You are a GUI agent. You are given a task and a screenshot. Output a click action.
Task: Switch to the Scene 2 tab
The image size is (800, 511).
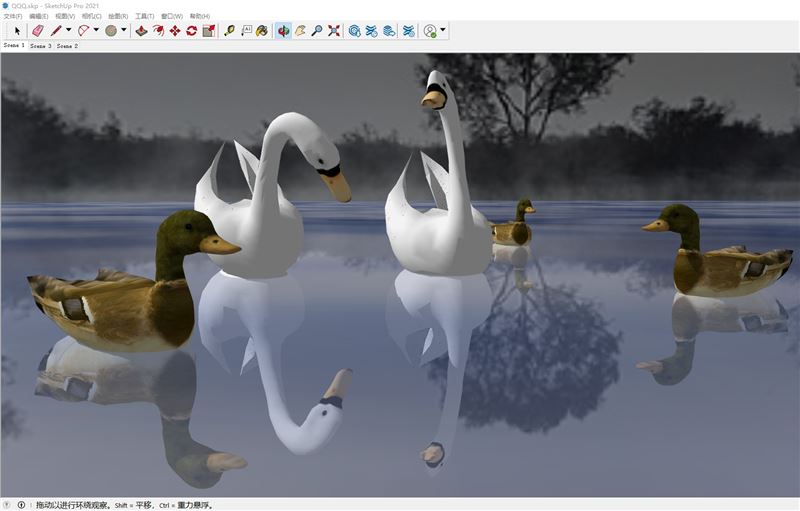pyautogui.click(x=67, y=46)
